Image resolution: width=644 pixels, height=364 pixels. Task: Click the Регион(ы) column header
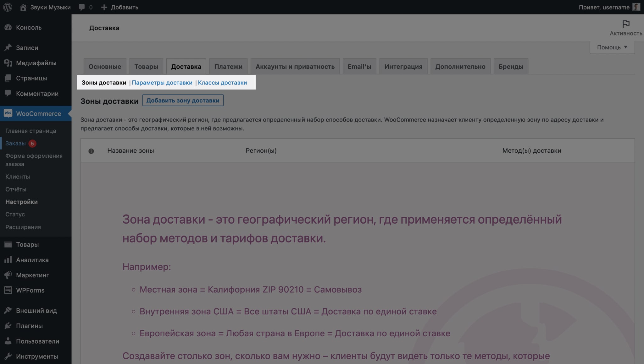(261, 150)
